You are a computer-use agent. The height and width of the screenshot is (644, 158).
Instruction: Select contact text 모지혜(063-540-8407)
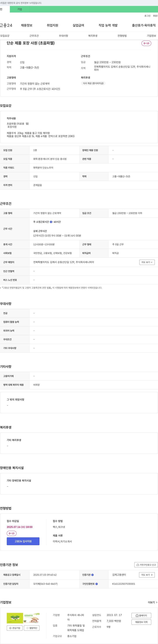click(x=45, y=584)
